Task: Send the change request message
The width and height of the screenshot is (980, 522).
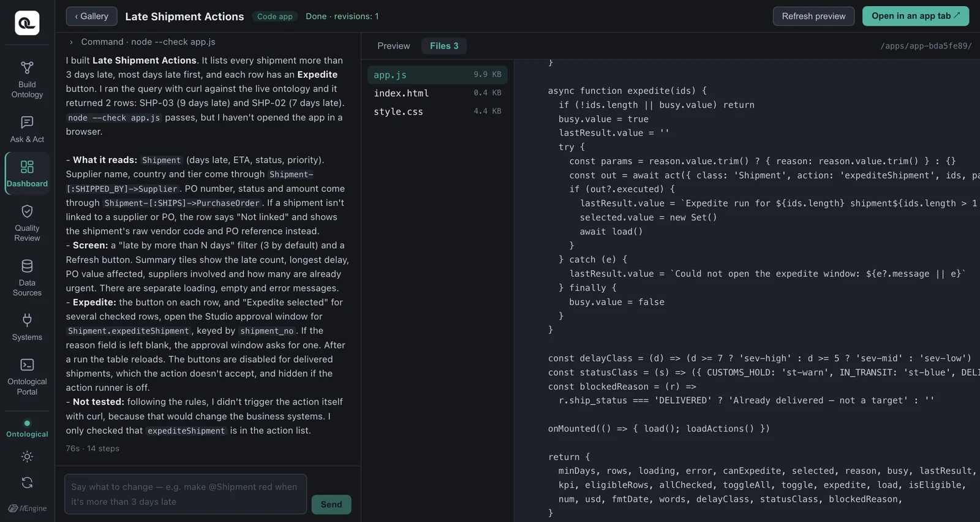Action: (331, 504)
